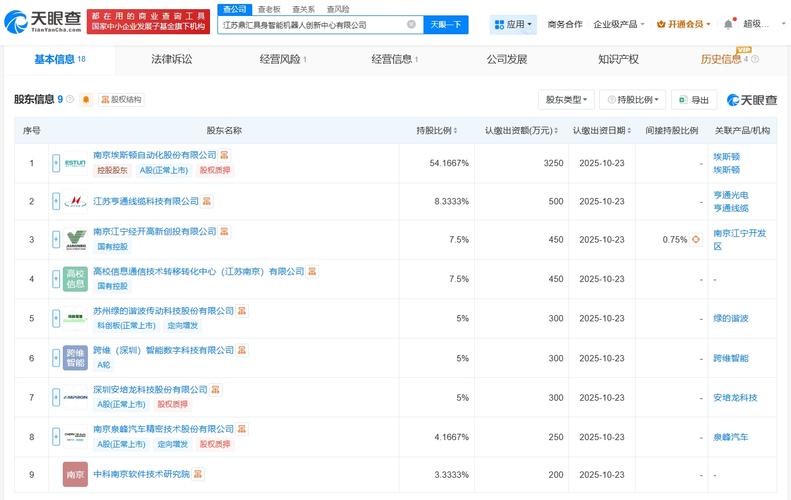Expand row 8 南京泉峰汽车 shareholder details
This screenshot has height=500, width=791.
click(x=56, y=437)
